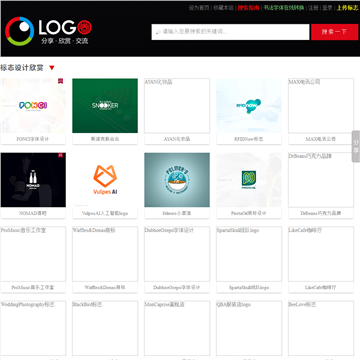Click the 标志设计欣赏 section heading
360x360 pixels.
tap(22, 68)
